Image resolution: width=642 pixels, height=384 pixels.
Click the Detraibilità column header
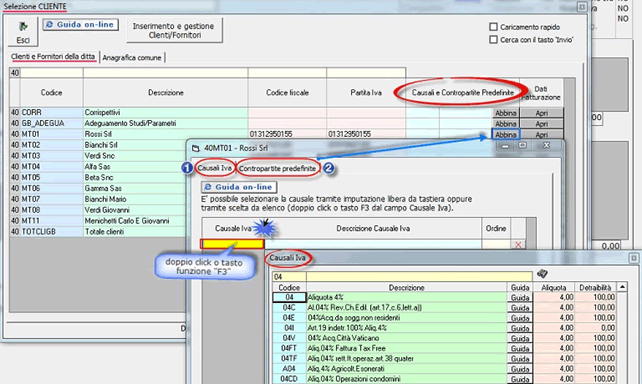click(595, 288)
